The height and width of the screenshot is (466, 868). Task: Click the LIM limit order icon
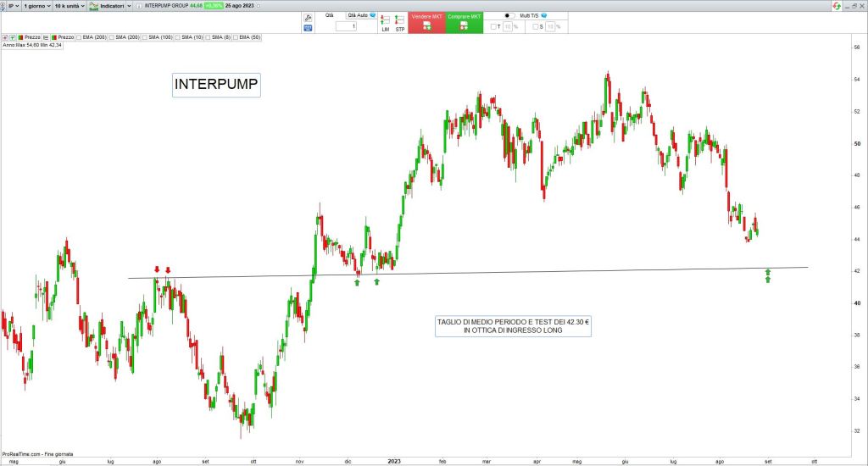pos(386,23)
